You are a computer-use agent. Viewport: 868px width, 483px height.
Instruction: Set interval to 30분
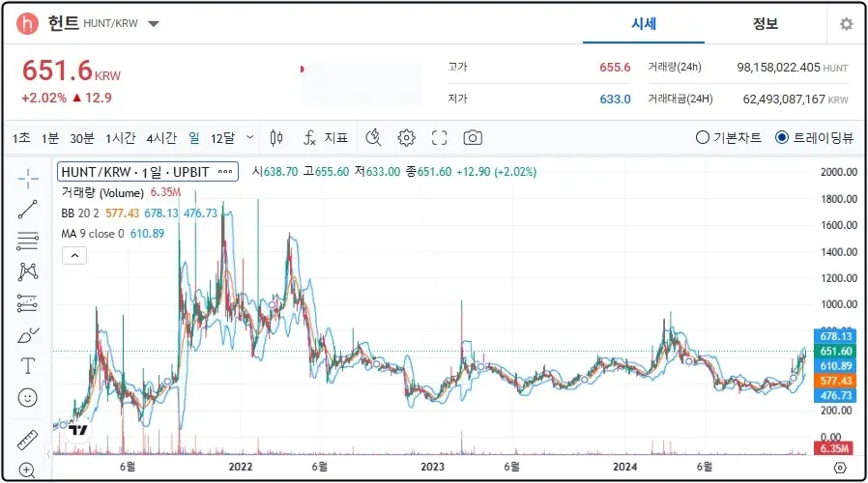[82, 138]
